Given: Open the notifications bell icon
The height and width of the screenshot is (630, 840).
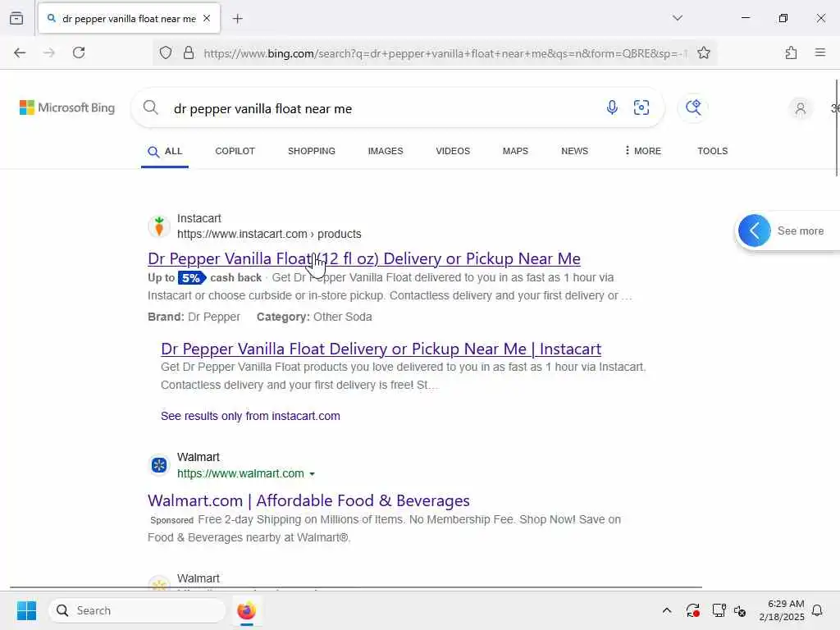Looking at the screenshot, I should pyautogui.click(x=817, y=610).
